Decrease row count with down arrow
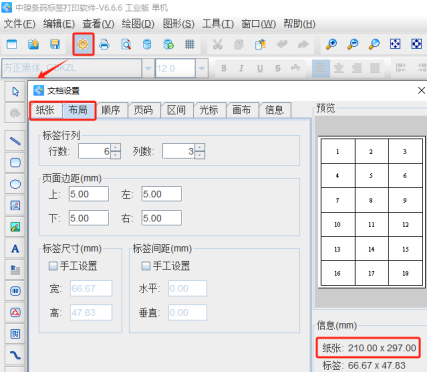Image resolution: width=428 pixels, height=372 pixels. click(115, 155)
